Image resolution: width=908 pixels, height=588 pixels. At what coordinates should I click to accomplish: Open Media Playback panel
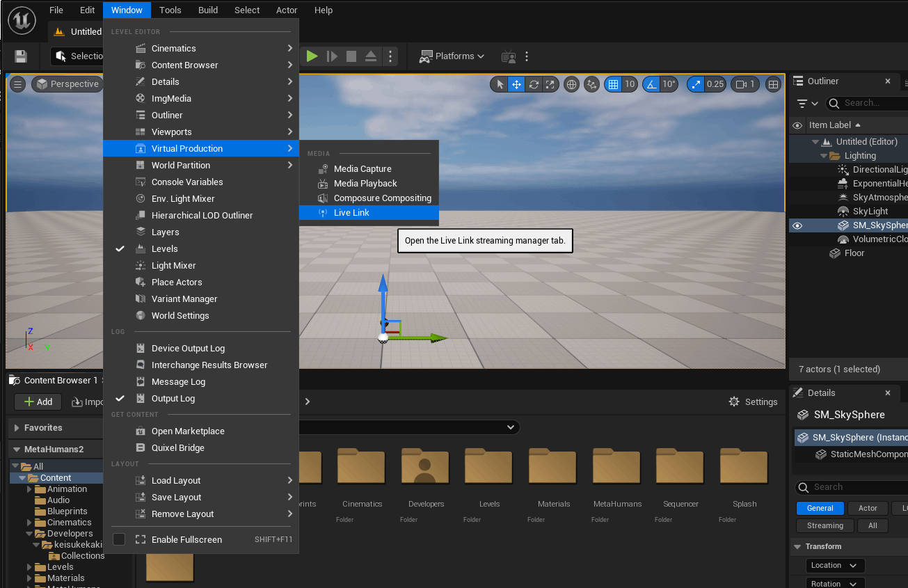click(369, 184)
